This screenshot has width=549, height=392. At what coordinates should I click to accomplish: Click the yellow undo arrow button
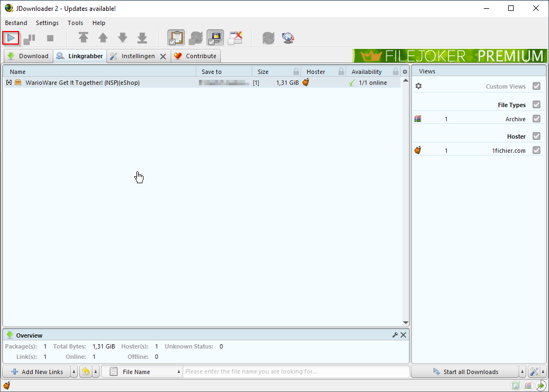[86, 371]
